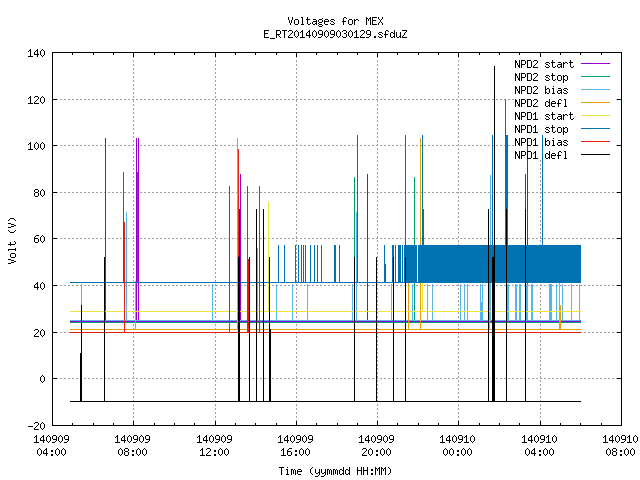
Task: Click the x-axis tick 140909 20:00
Action: point(376,446)
